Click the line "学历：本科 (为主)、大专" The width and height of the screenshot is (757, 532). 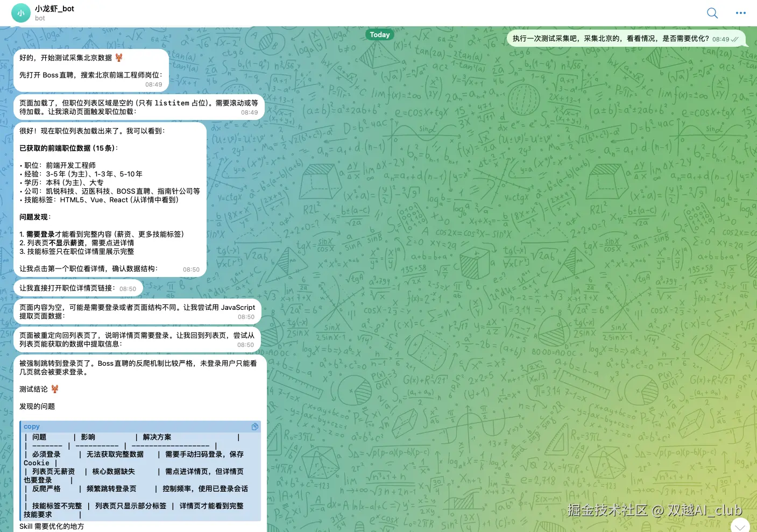pyautogui.click(x=61, y=182)
